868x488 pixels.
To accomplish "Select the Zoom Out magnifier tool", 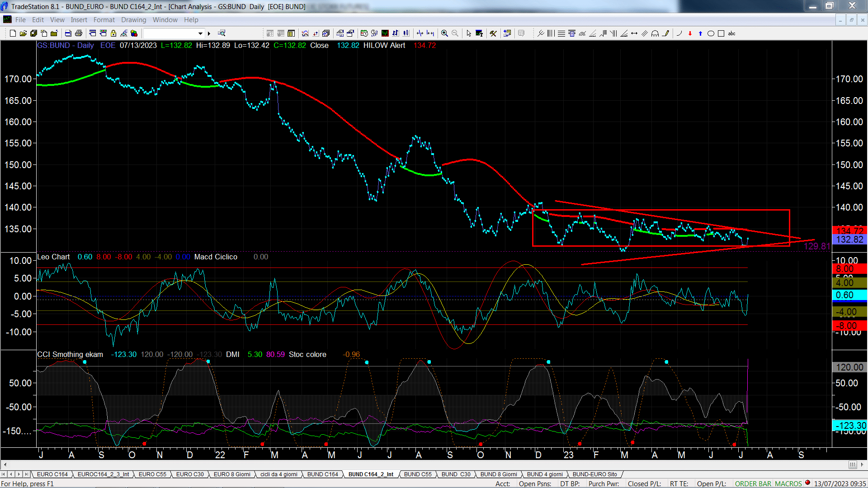I will 455,33.
